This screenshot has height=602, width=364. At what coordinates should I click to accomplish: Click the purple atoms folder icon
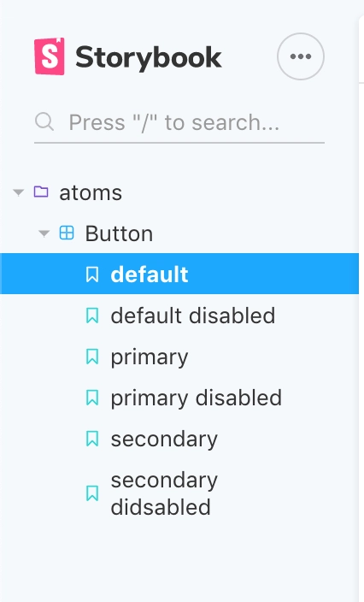click(41, 192)
